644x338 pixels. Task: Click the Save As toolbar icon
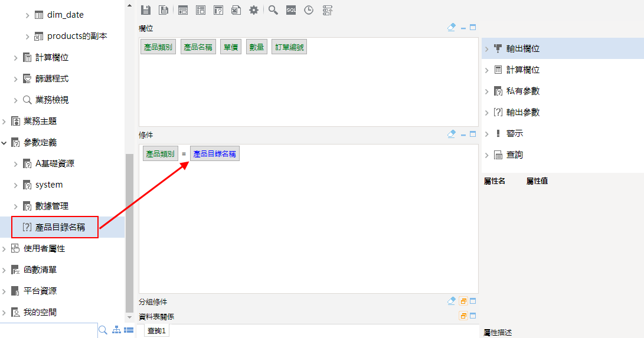click(164, 10)
